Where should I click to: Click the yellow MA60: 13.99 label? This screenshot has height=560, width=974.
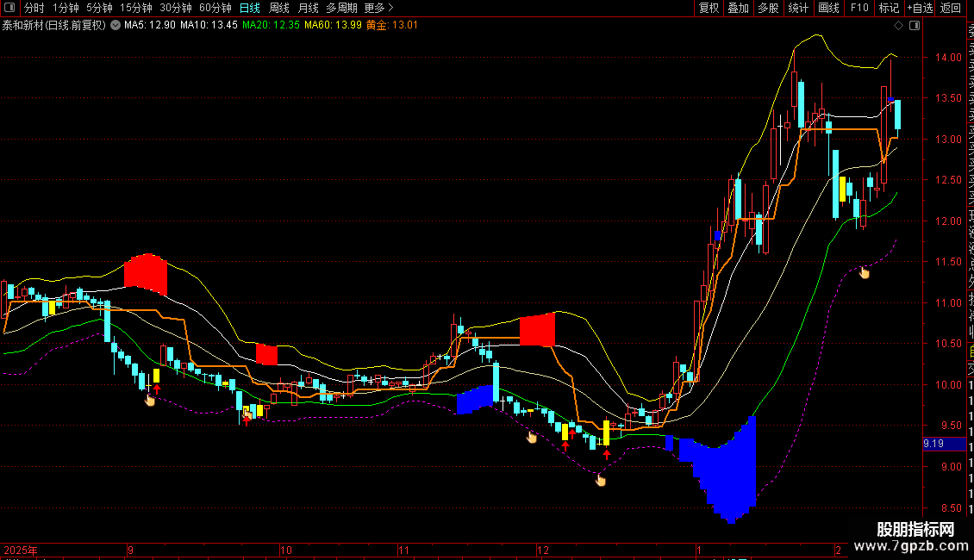click(x=333, y=25)
